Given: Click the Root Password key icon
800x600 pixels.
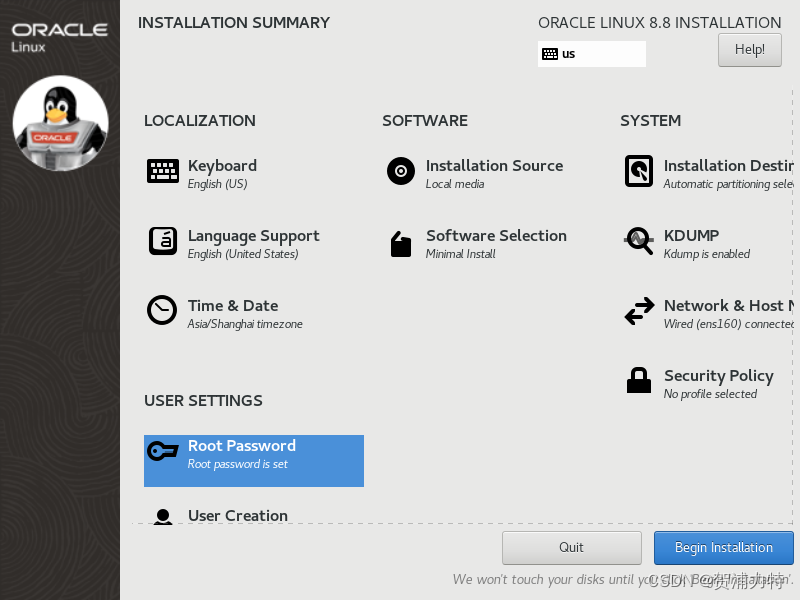Looking at the screenshot, I should [x=163, y=451].
